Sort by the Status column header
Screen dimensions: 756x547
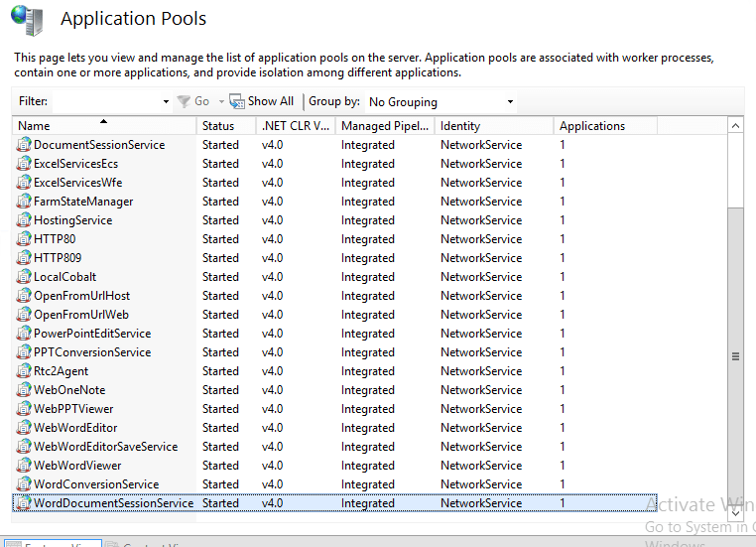coord(226,126)
